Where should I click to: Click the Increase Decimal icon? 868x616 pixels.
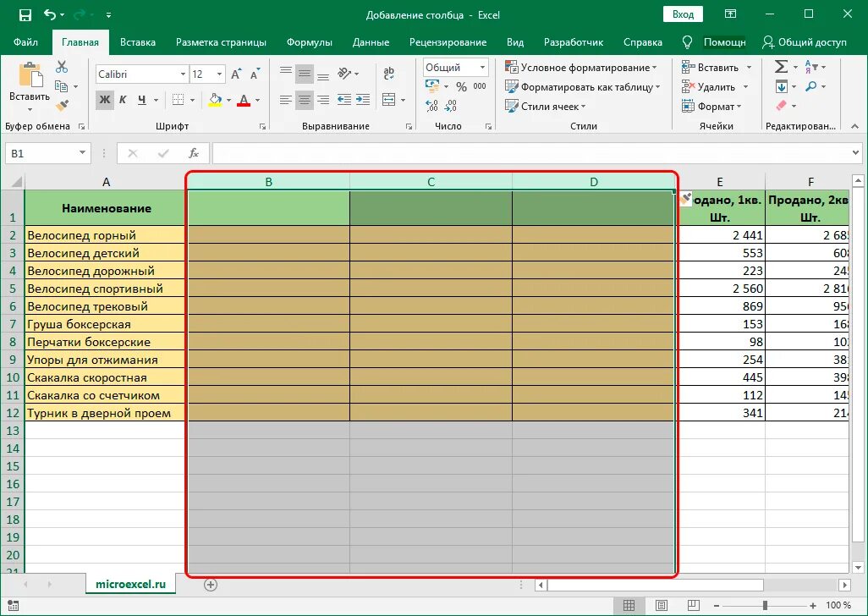coord(431,105)
